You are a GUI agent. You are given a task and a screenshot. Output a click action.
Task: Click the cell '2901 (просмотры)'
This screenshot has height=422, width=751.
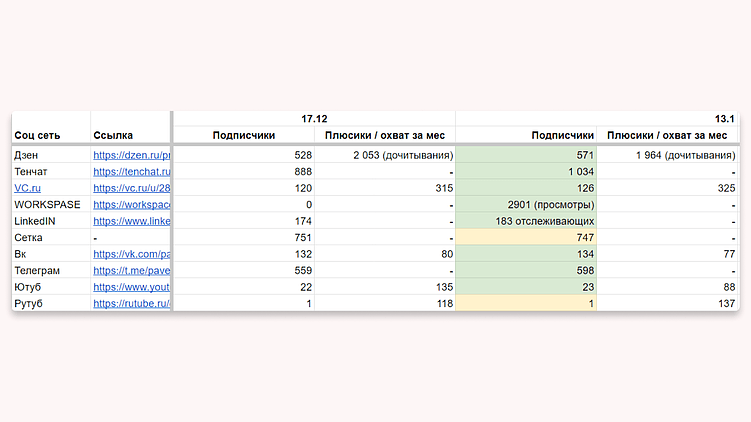point(526,205)
